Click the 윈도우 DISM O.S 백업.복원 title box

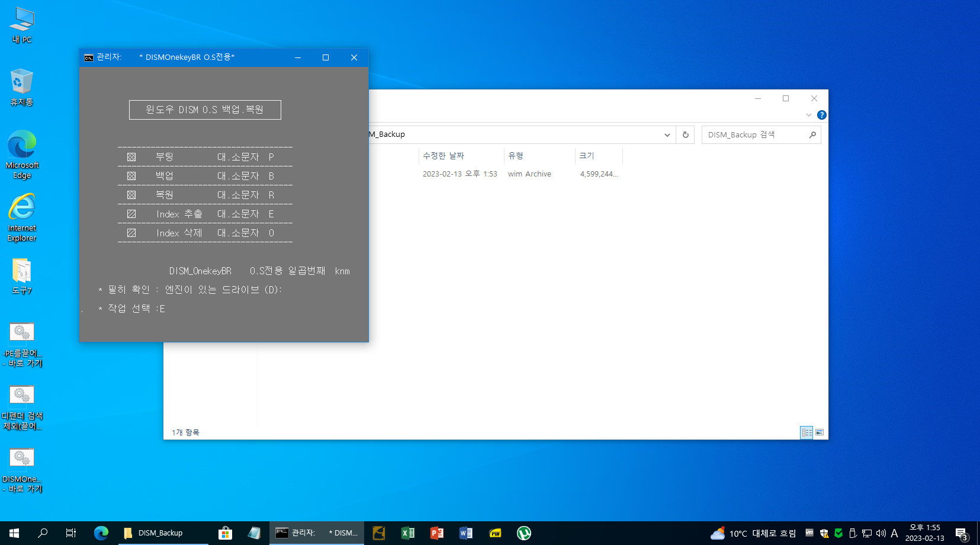coord(205,110)
